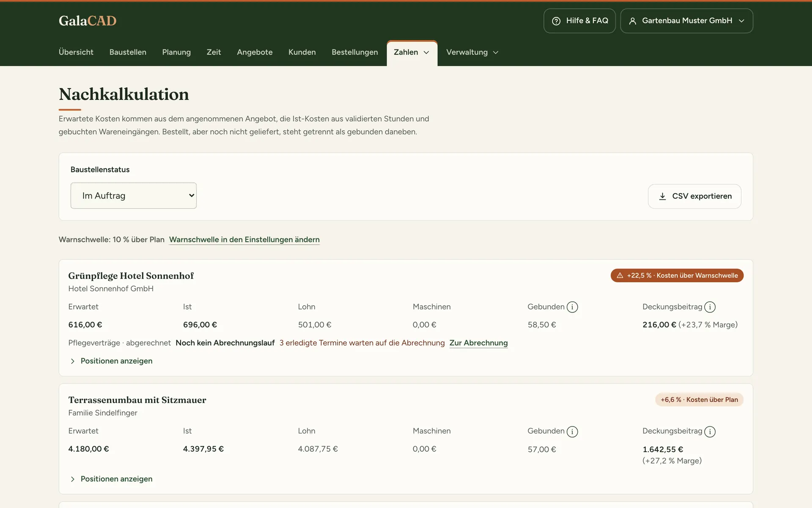Click the Noch kein Abrechnungslauf text
The height and width of the screenshot is (508, 812).
tap(225, 343)
